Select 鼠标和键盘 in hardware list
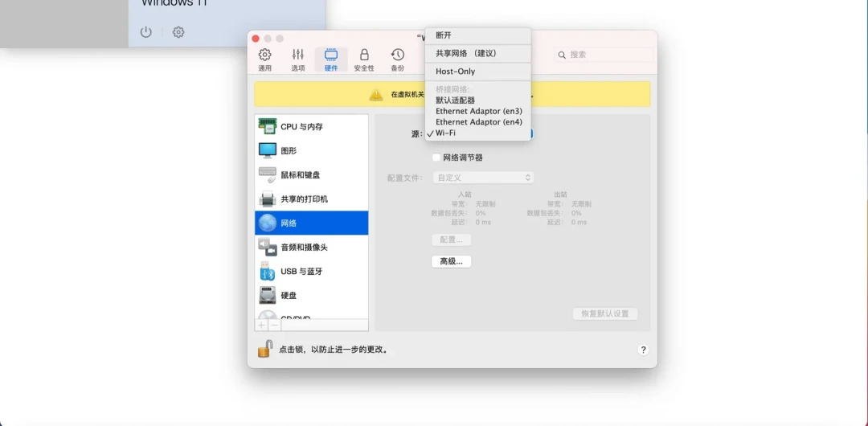Image resolution: width=868 pixels, height=426 pixels. coord(312,175)
